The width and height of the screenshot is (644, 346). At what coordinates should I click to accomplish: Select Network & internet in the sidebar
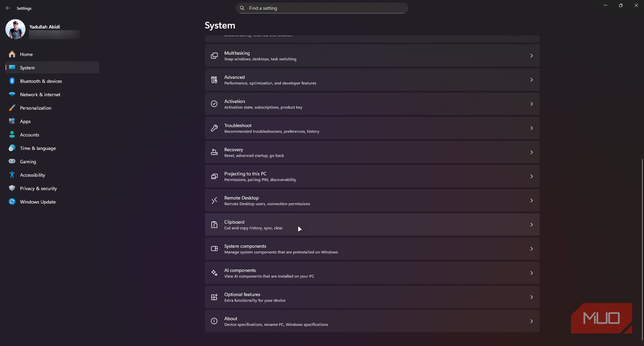pos(52,94)
